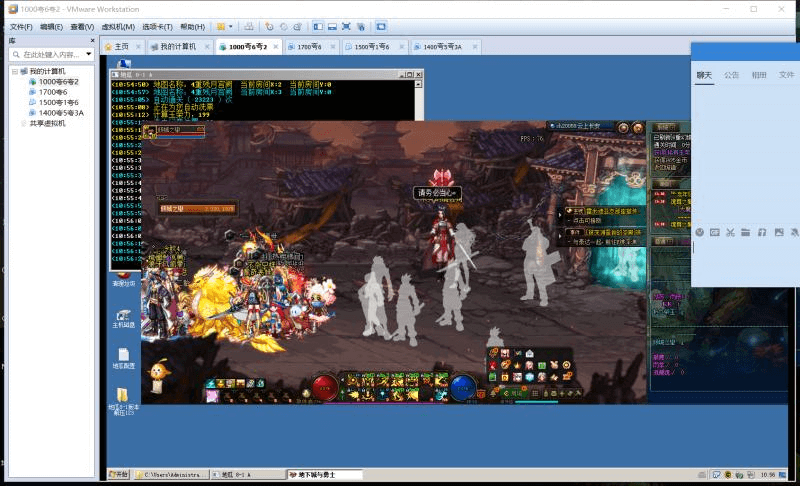Select 1000号6号2 in the library tree
This screenshot has height=486, width=800.
pos(58,82)
